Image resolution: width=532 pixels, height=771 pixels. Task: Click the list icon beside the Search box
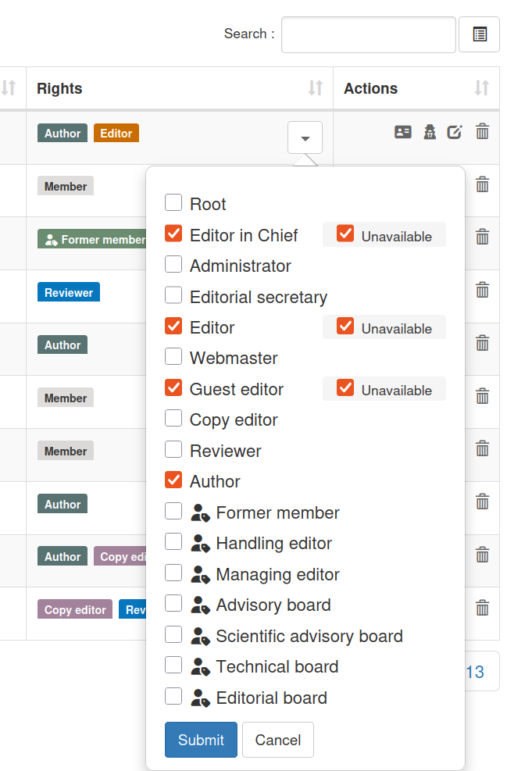click(479, 34)
